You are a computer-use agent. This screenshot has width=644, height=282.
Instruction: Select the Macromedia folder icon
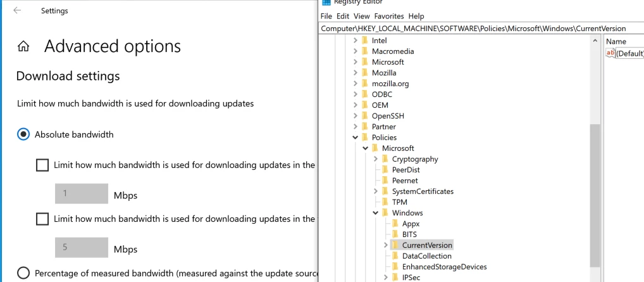click(x=364, y=51)
